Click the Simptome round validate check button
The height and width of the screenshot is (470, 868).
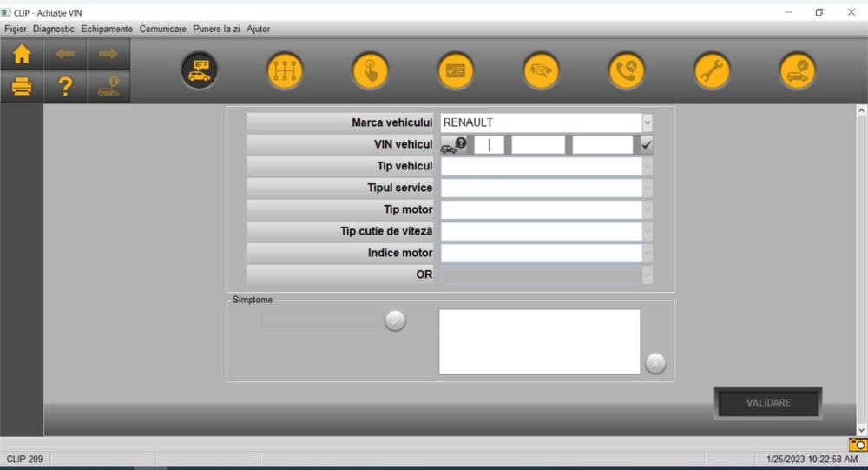pos(395,321)
